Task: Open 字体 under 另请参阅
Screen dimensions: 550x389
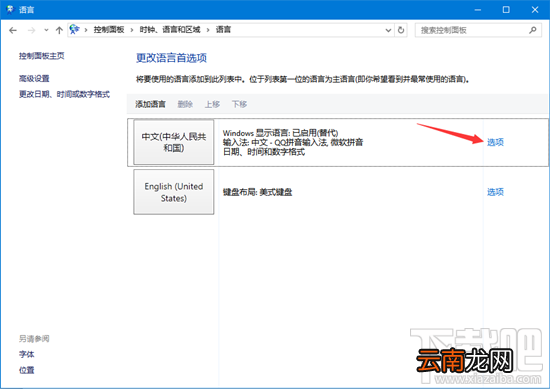Action: (26, 354)
